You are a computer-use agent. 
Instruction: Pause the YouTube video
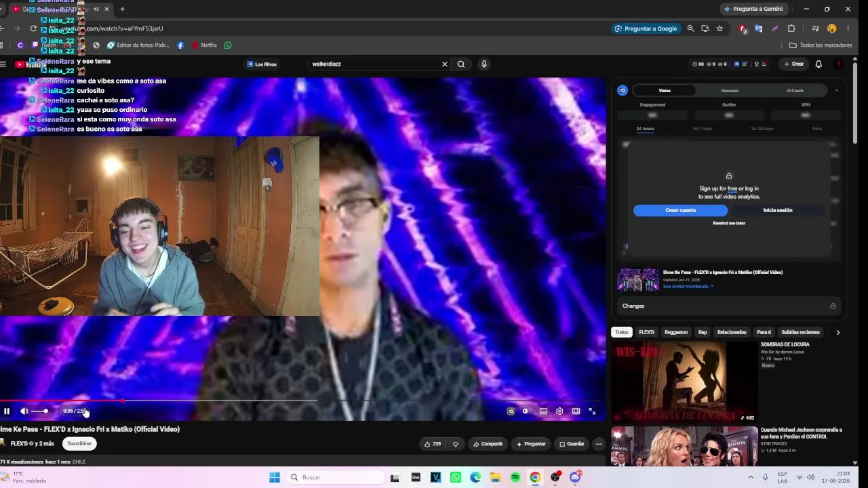point(7,411)
